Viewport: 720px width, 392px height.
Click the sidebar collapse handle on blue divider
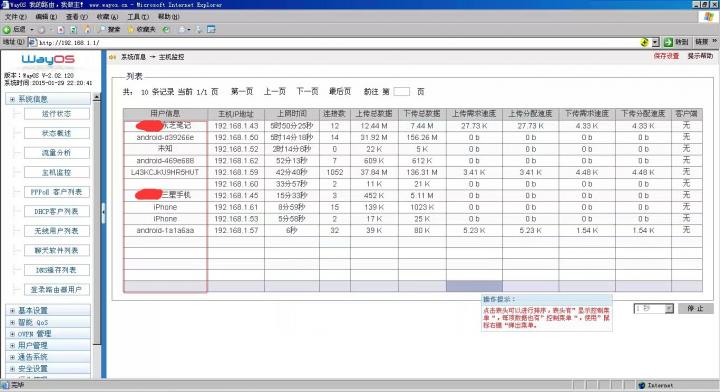(104, 213)
